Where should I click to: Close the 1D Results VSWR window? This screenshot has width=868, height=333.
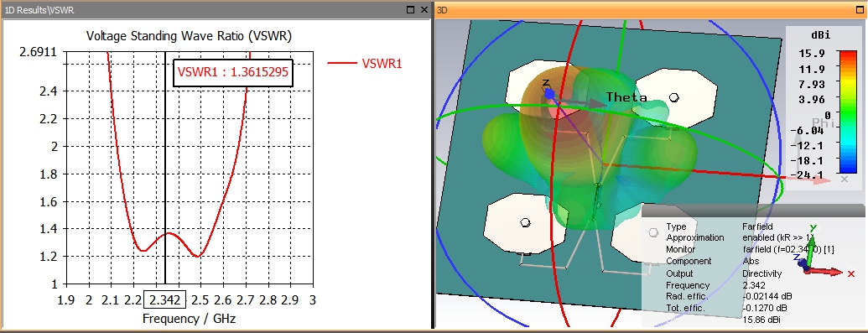click(x=424, y=9)
